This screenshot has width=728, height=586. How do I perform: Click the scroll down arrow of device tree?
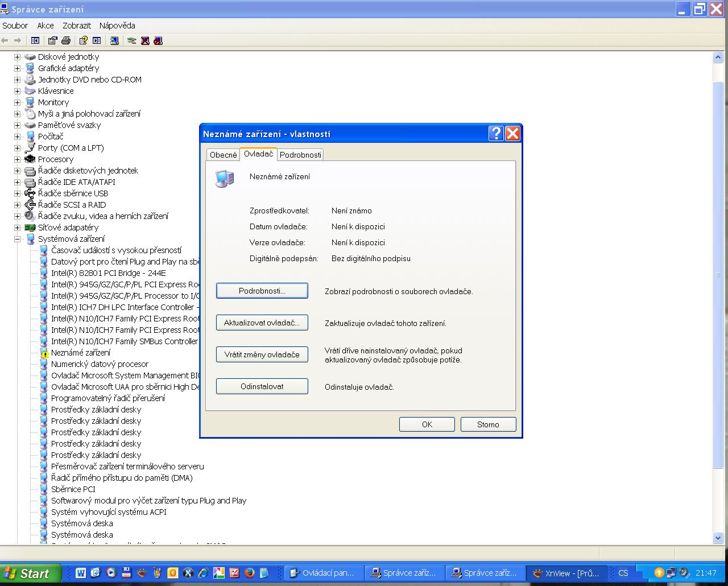tap(718, 537)
